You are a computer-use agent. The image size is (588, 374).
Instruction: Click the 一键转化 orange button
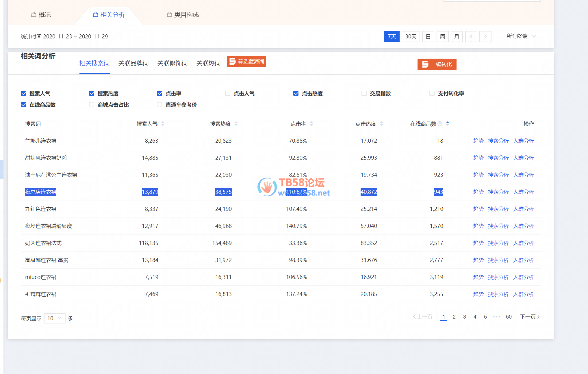click(437, 64)
